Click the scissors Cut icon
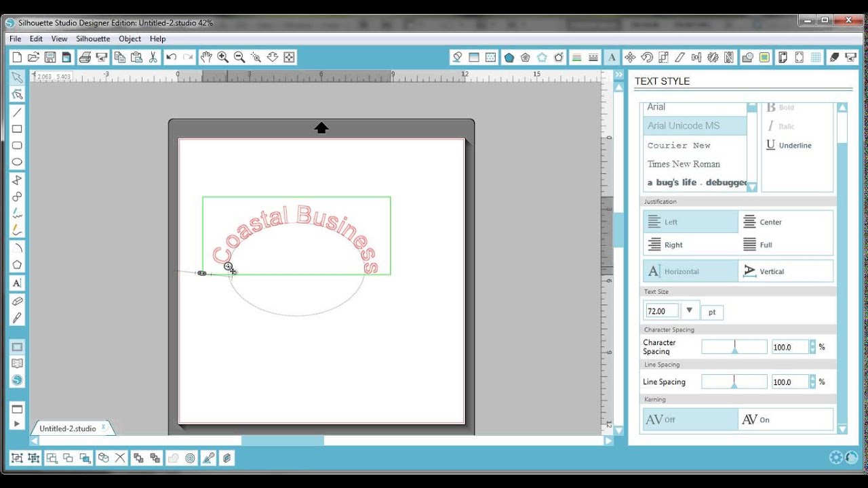This screenshot has height=488, width=868. tap(153, 58)
